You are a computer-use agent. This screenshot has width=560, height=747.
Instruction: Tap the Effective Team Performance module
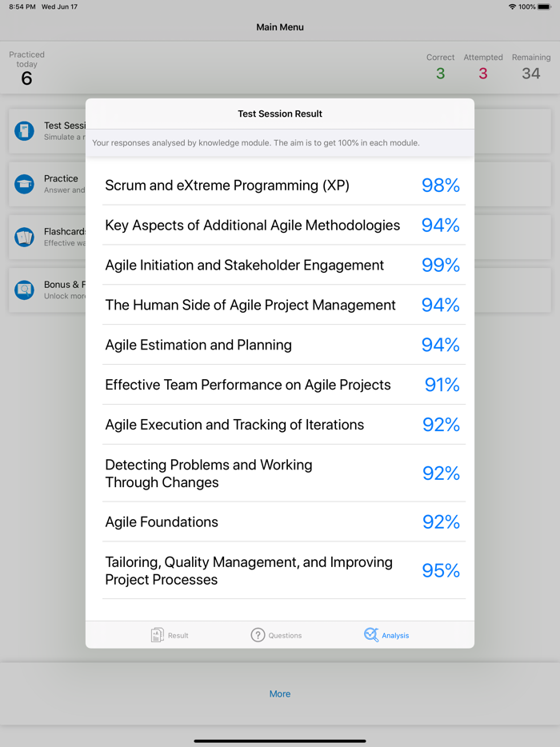tap(280, 385)
